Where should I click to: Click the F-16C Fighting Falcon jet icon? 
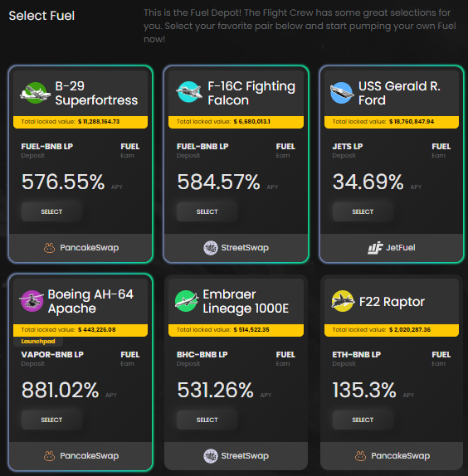click(x=189, y=92)
